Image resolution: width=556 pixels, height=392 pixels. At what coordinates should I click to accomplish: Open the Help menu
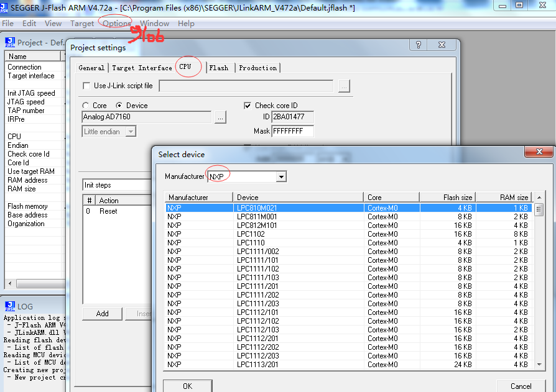click(x=186, y=24)
